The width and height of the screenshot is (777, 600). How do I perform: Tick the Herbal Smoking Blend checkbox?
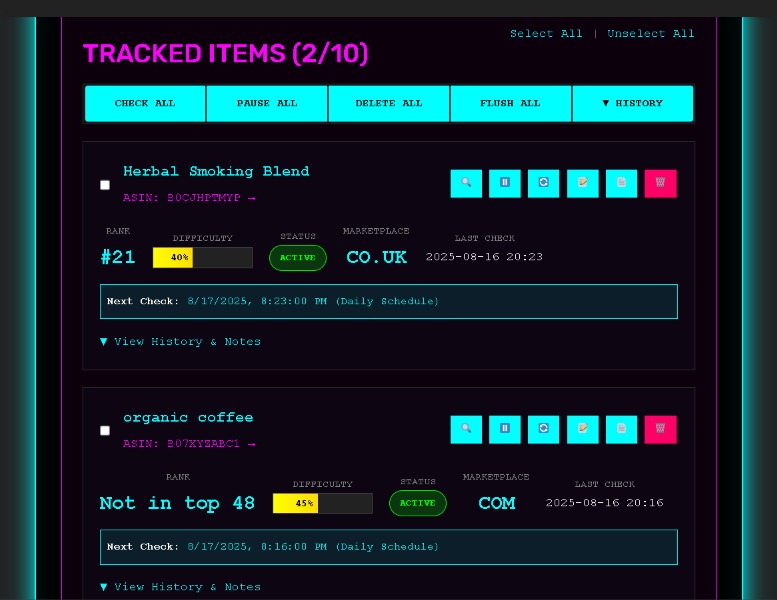tap(105, 185)
